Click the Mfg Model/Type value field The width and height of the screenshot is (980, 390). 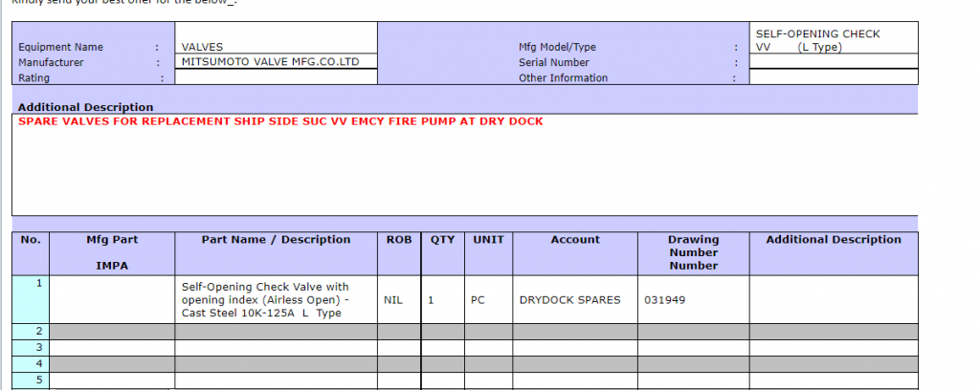click(833, 40)
